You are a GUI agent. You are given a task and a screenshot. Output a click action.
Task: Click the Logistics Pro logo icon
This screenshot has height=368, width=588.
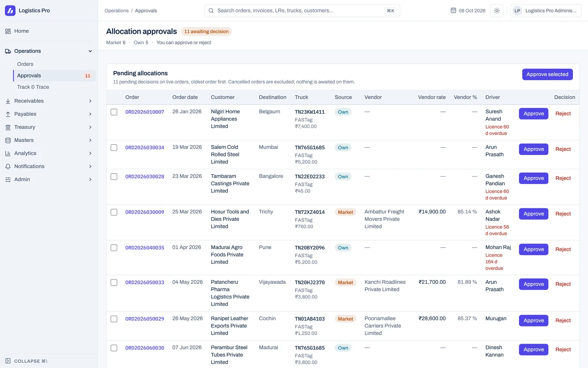[10, 11]
